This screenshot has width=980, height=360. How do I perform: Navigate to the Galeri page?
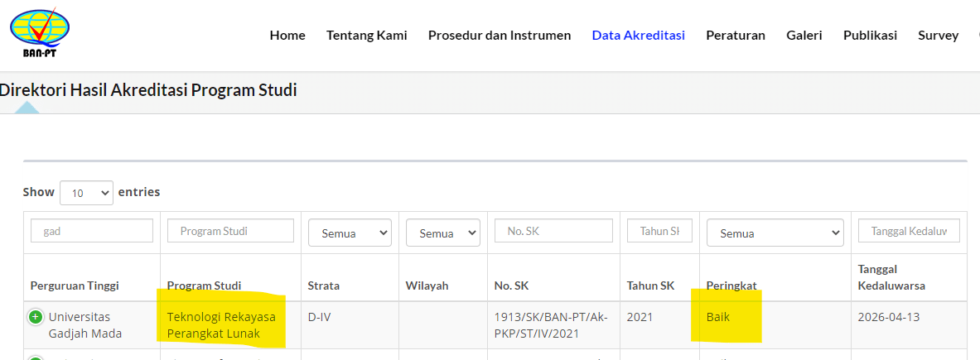click(x=804, y=36)
